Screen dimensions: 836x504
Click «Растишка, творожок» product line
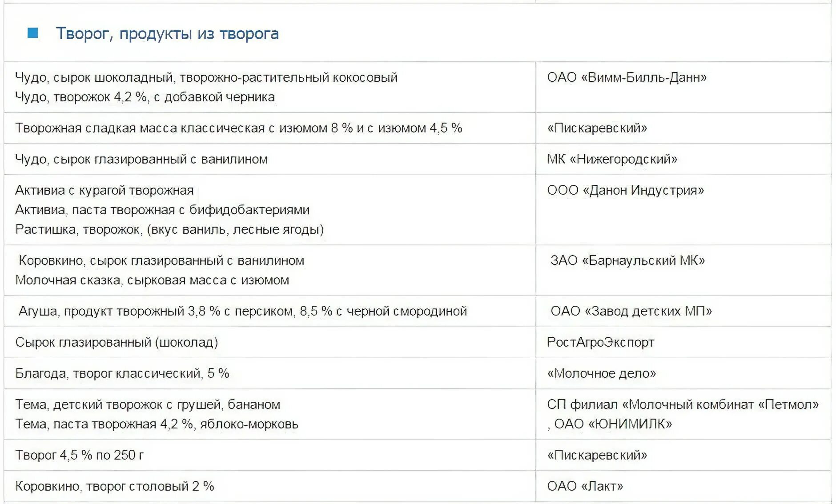169,229
